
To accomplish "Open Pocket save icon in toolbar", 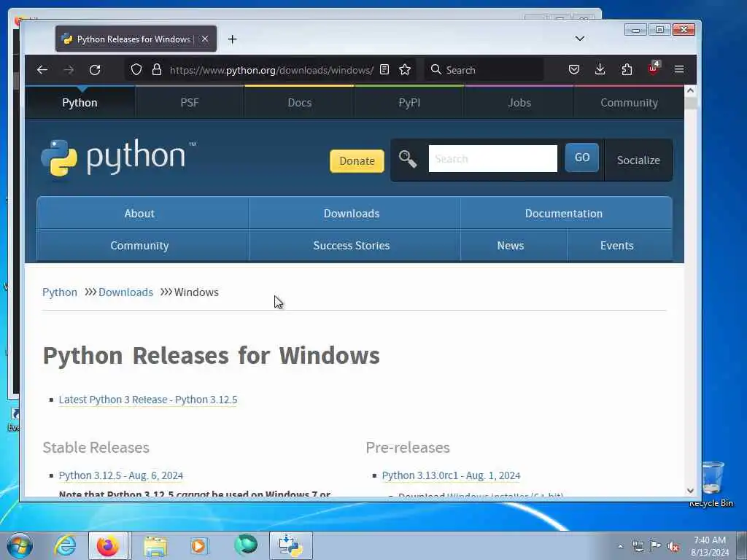I will click(574, 70).
